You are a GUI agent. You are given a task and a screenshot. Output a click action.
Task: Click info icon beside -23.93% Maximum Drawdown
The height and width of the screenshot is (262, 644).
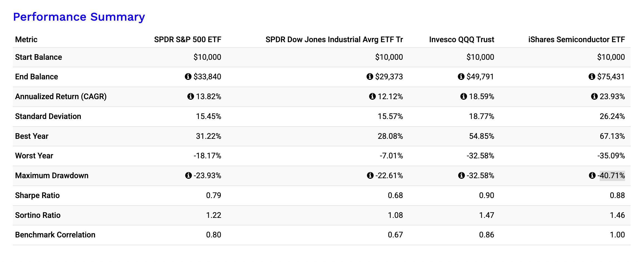(188, 175)
